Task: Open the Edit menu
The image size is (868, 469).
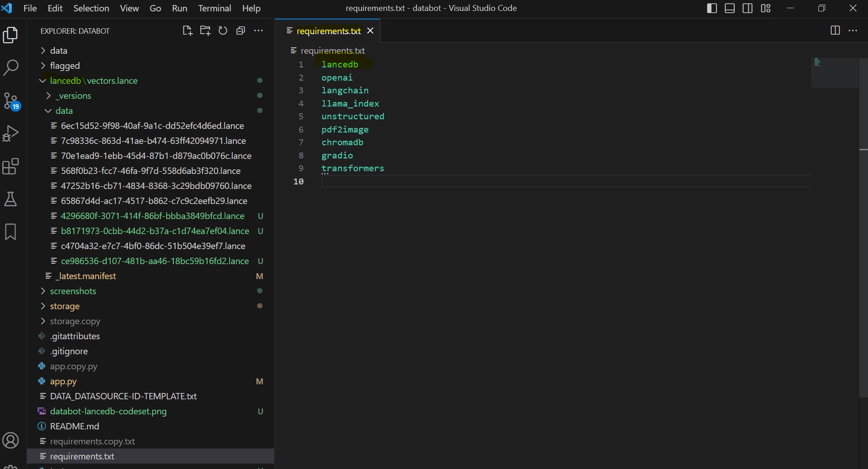Action: click(55, 8)
